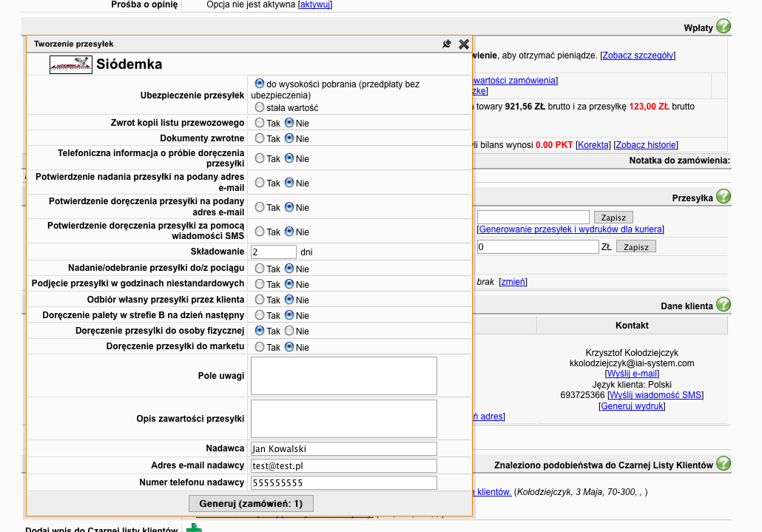Choose Tak for Odbiór własny przesyłki
The height and width of the screenshot is (532, 762).
(260, 299)
